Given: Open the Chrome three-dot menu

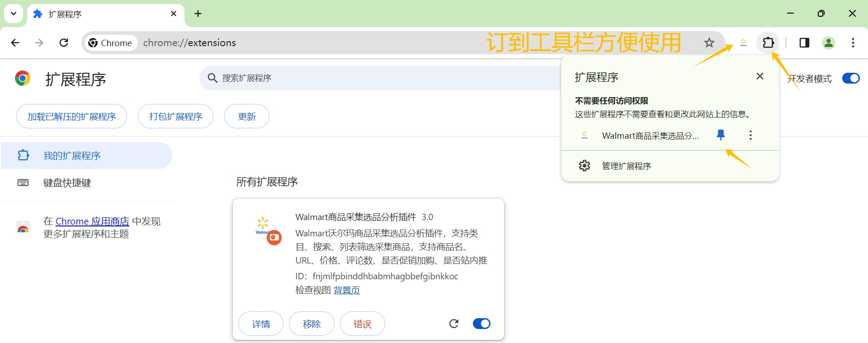Looking at the screenshot, I should [853, 43].
